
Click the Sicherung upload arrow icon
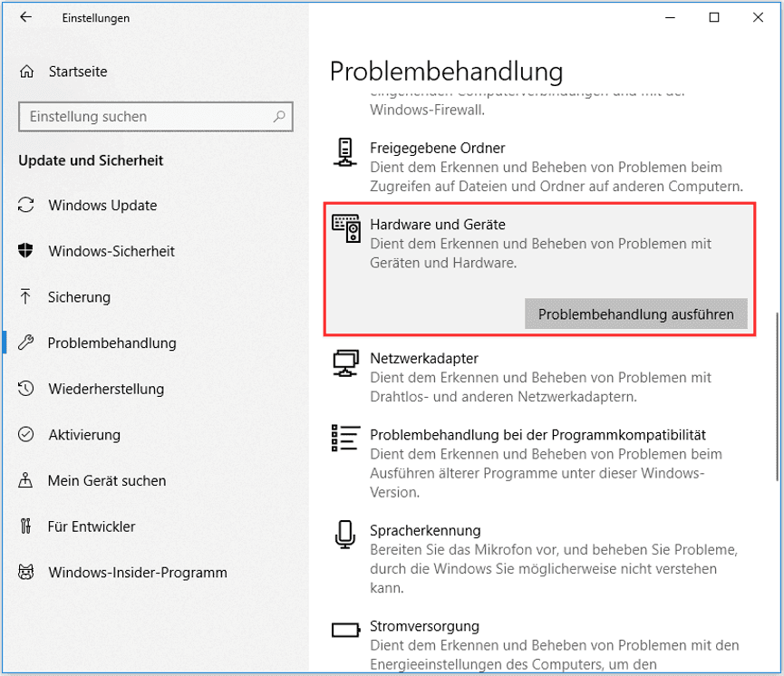25,296
